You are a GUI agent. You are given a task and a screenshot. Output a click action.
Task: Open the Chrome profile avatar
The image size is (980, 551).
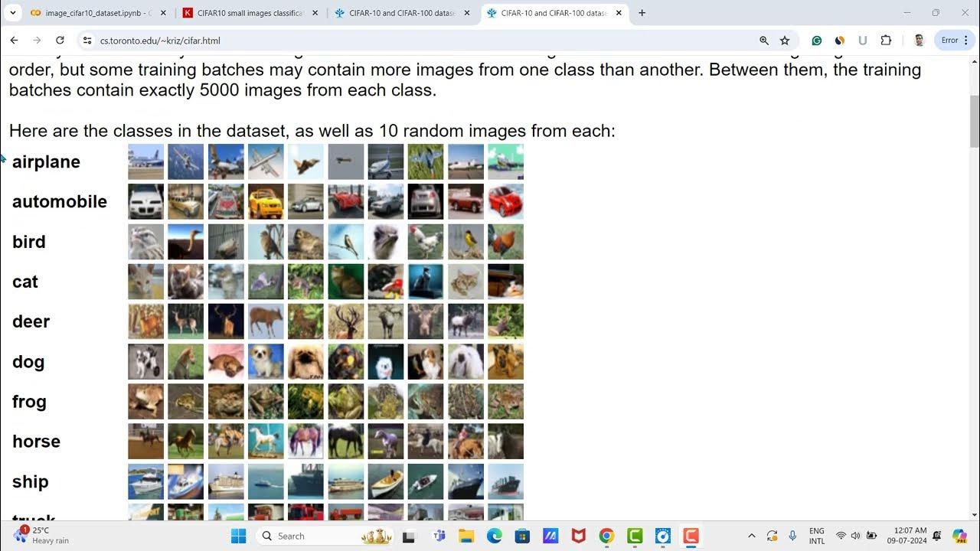[920, 41]
